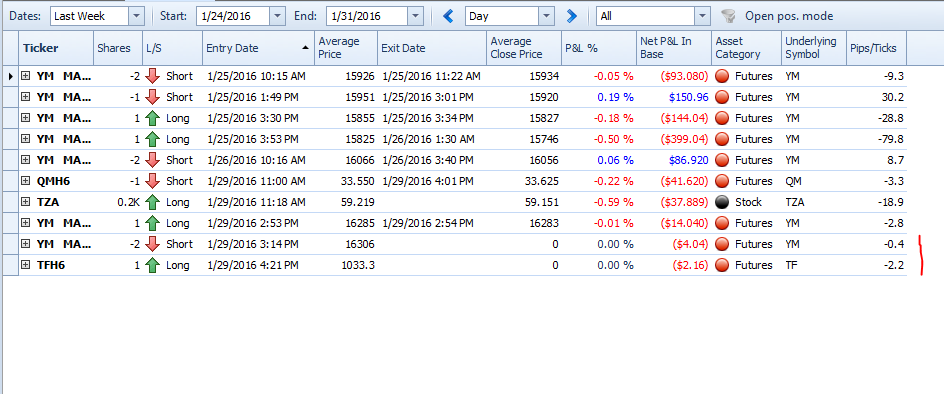944x394 pixels.
Task: Sort by the L/S column header
Action: point(172,48)
